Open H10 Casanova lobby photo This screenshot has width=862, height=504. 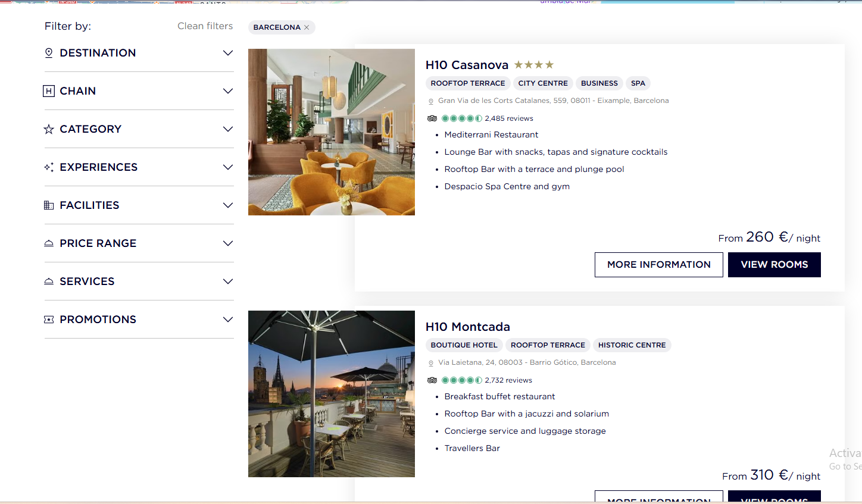332,132
